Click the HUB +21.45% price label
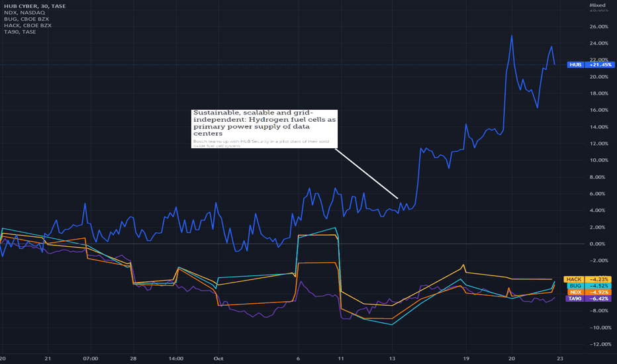Screen dimensions: 617x364 [x=591, y=65]
